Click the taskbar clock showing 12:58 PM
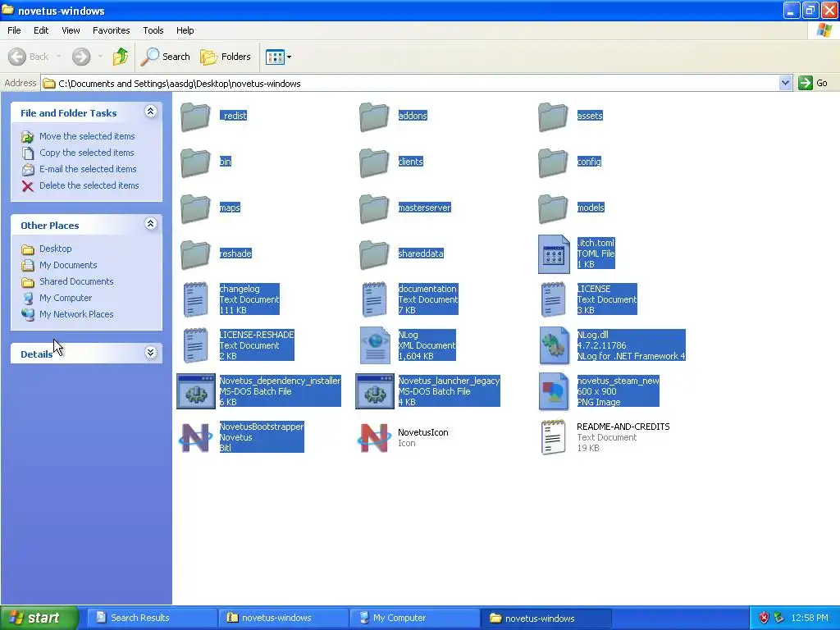 (x=810, y=618)
